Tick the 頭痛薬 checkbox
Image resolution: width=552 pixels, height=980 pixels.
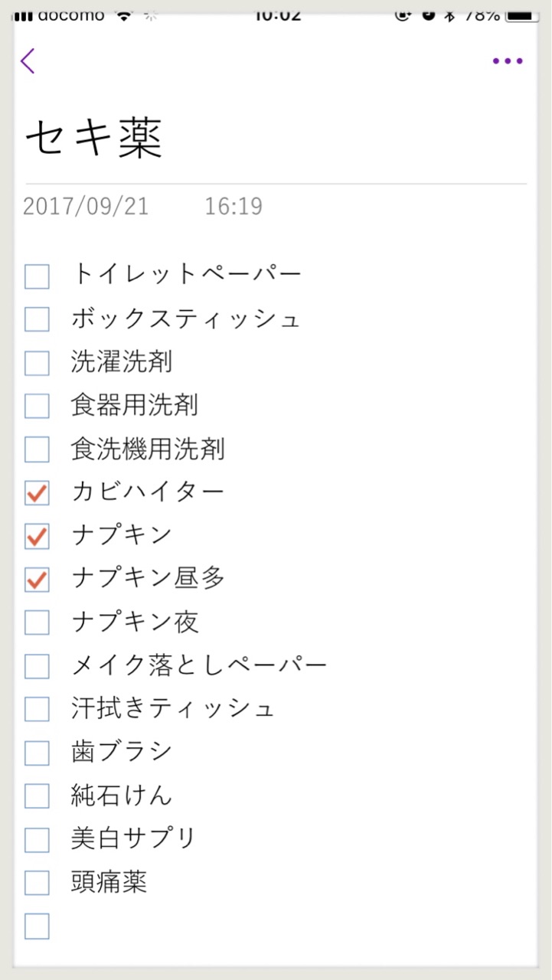point(37,883)
